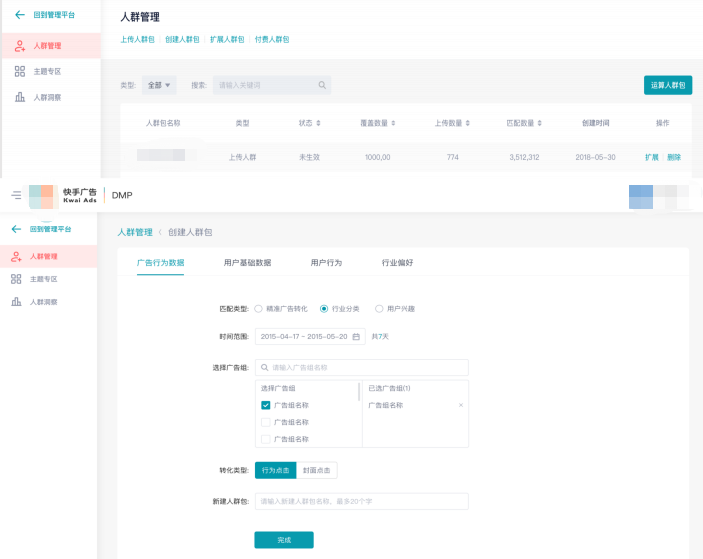Click 未生效 status cell
This screenshot has width=703, height=559.
pyautogui.click(x=309, y=157)
